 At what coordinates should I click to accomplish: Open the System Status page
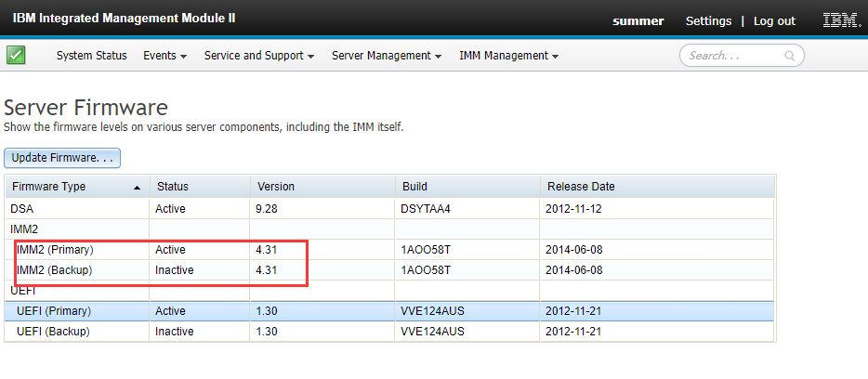[91, 56]
